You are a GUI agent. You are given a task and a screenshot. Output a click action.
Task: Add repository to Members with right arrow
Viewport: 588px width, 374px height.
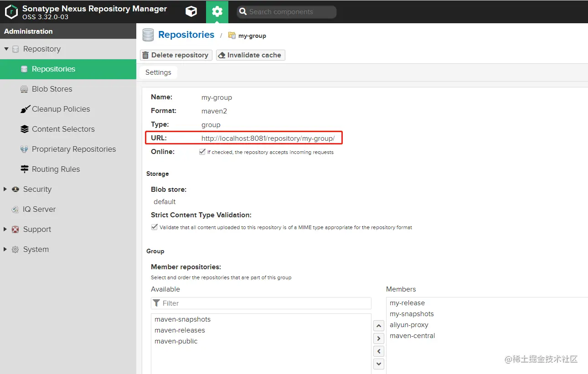(379, 338)
